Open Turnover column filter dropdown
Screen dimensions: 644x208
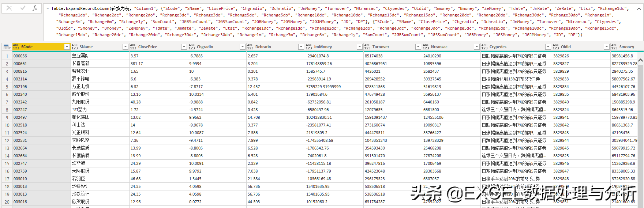coord(418,47)
